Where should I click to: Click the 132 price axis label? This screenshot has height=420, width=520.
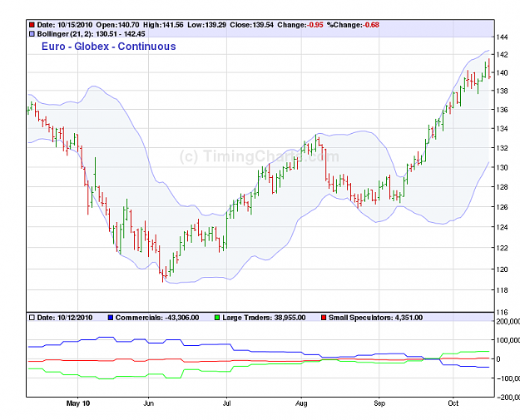click(502, 148)
